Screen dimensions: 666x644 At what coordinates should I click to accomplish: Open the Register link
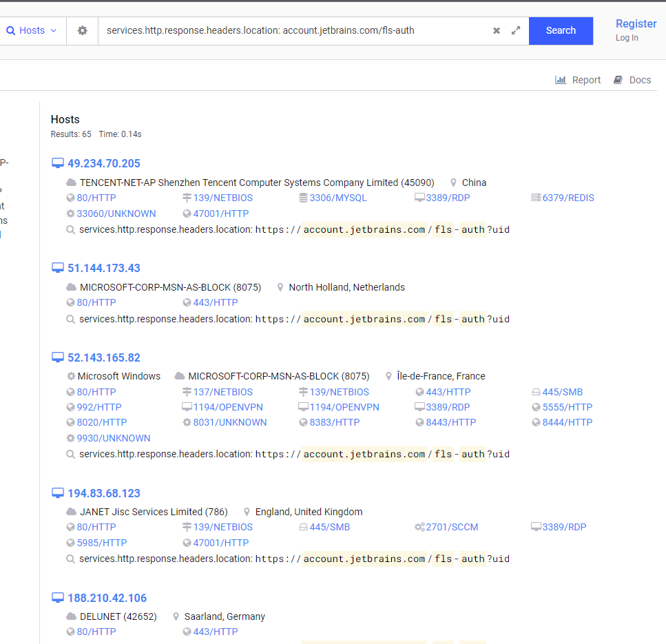[636, 24]
